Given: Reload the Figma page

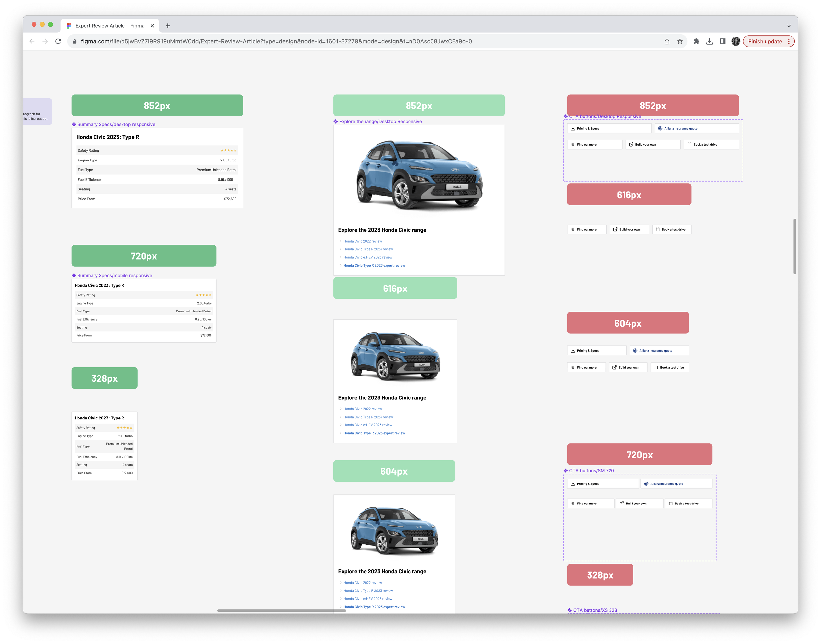Looking at the screenshot, I should [58, 41].
